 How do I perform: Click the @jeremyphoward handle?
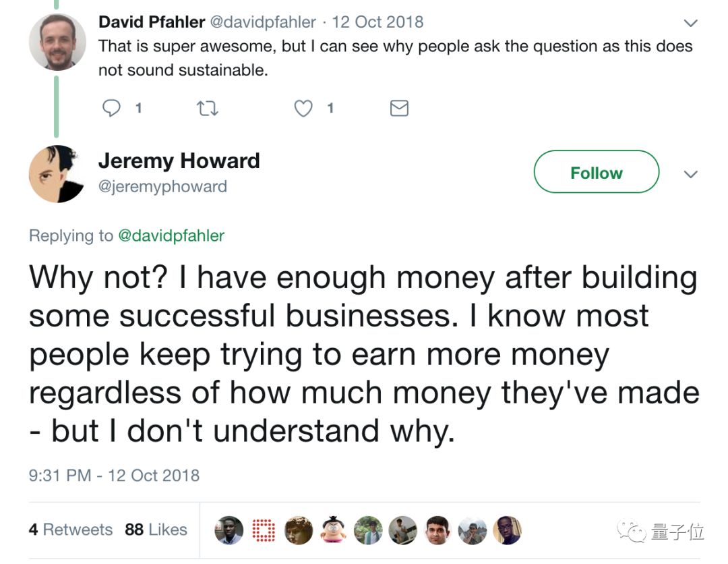[x=162, y=186]
